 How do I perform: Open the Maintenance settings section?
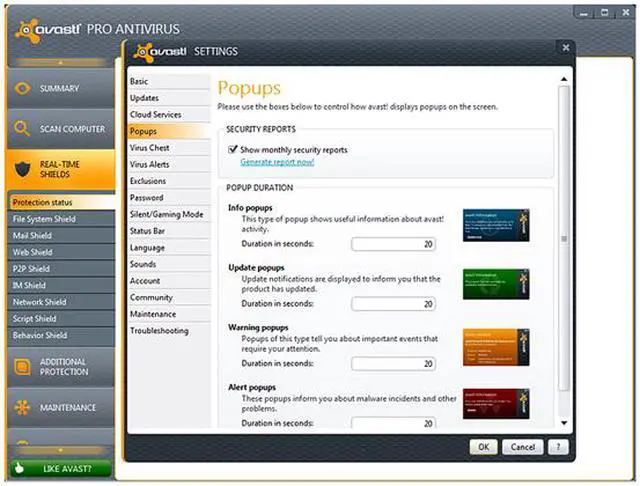169,314
